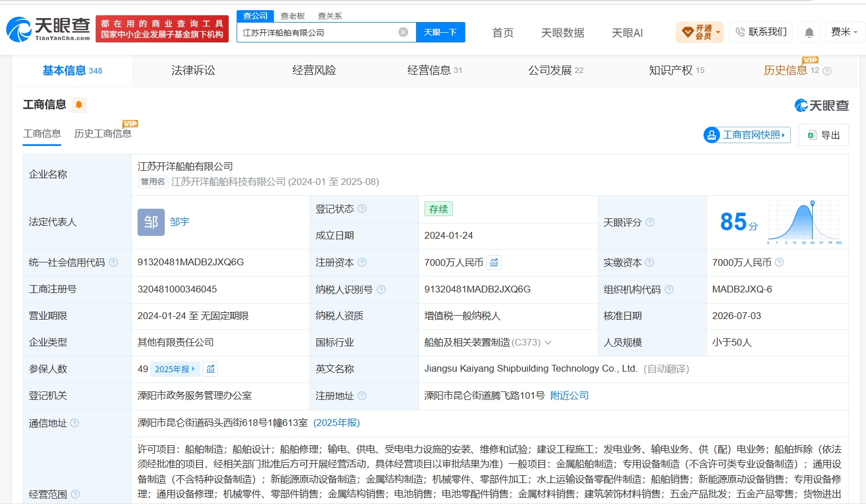Viewport: 866px width, 504px height.
Task: Open the 公司发展 22 tab
Action: (556, 71)
